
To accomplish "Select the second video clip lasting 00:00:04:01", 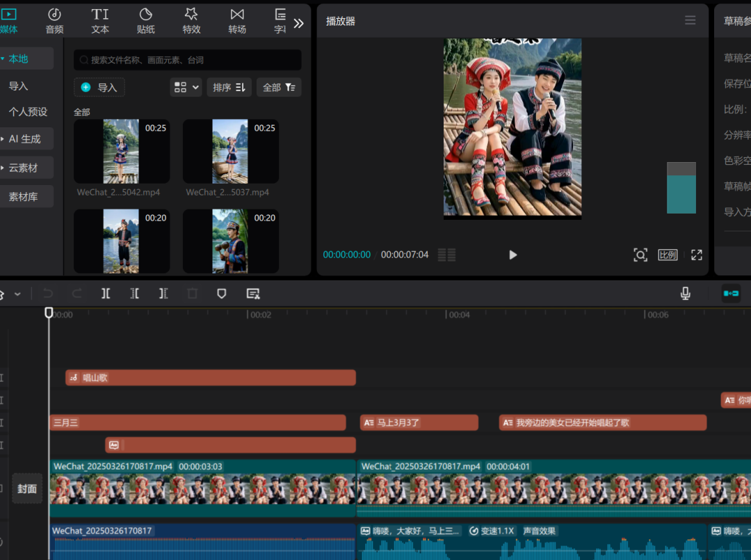I will coord(554,488).
